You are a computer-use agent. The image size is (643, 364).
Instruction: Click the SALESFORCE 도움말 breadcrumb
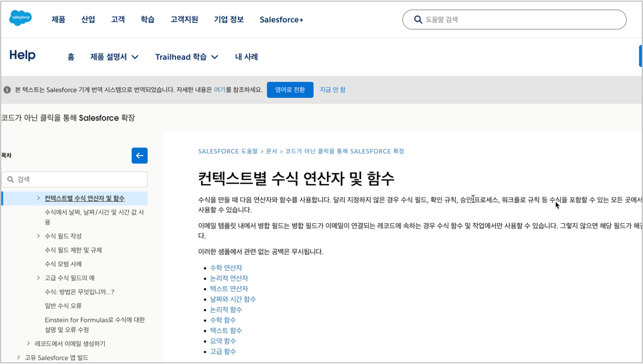click(228, 151)
